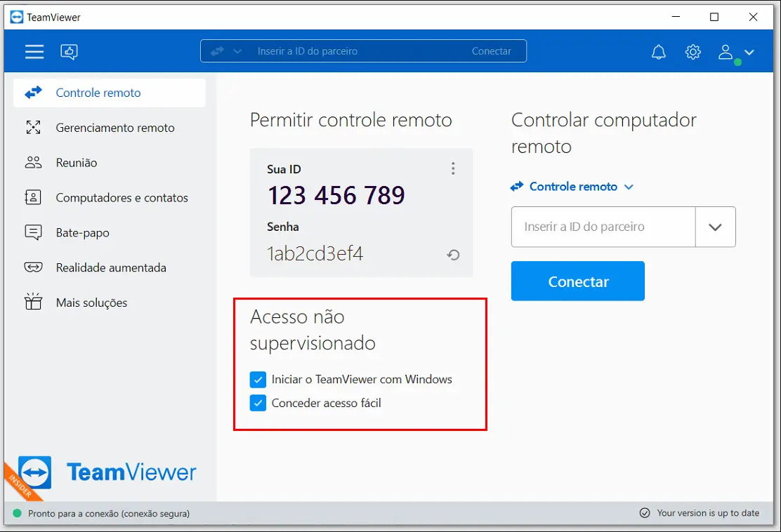This screenshot has width=781, height=532.
Task: Click the Gerenciamento remoto arrows icon
Action: pos(34,128)
